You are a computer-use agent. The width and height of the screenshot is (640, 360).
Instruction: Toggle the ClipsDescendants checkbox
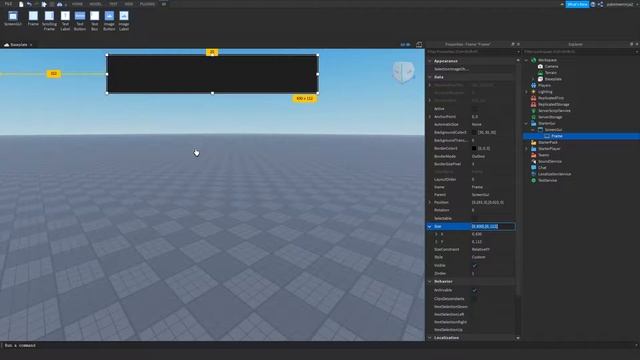click(474, 299)
